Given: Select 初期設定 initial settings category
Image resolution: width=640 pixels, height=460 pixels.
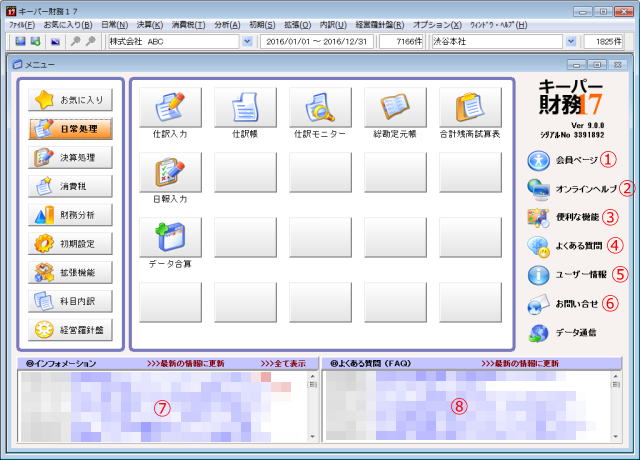Looking at the screenshot, I should pyautogui.click(x=70, y=244).
